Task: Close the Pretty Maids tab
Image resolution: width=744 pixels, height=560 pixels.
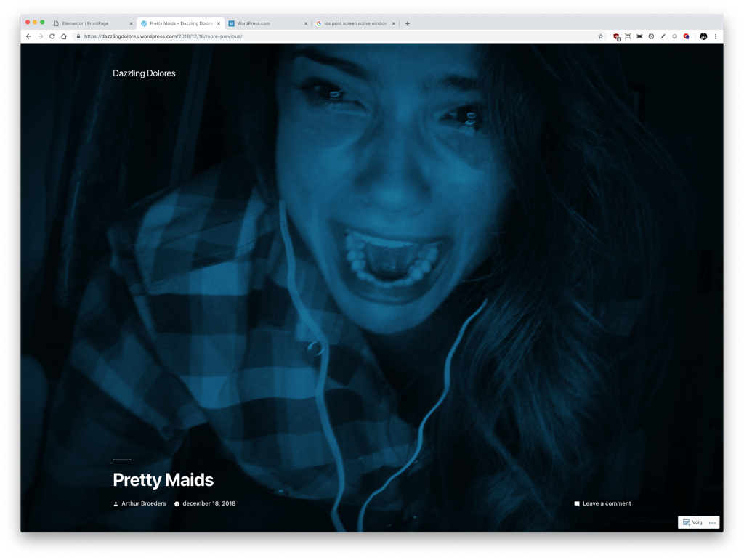Action: pyautogui.click(x=219, y=23)
